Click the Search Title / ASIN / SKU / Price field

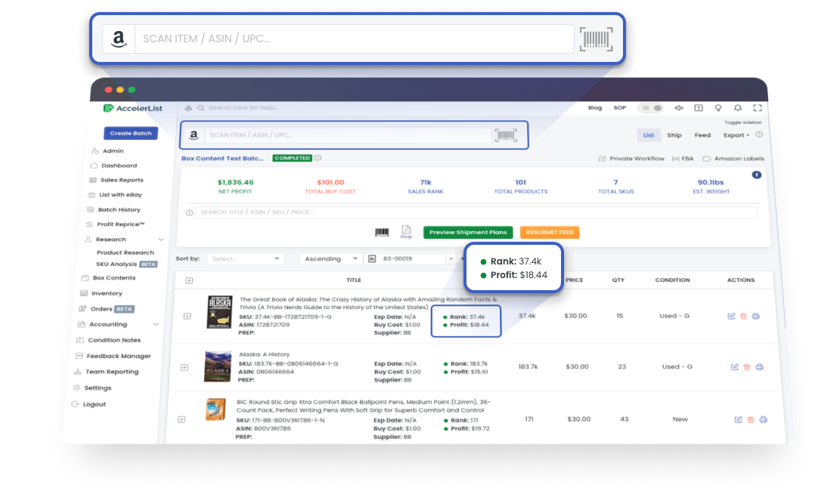pos(475,213)
